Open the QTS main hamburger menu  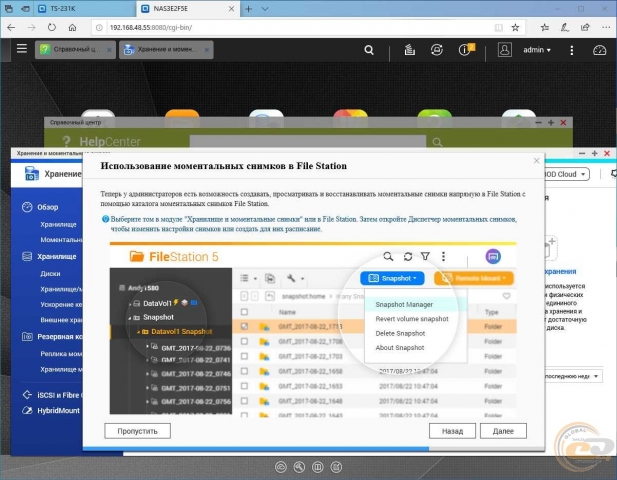pos(22,49)
